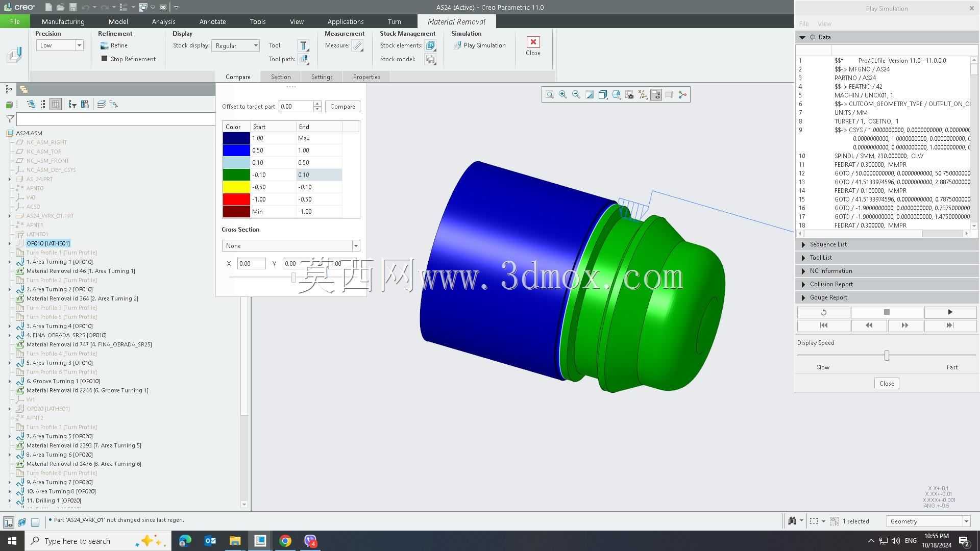Open File Explorer from the taskbar
Viewport: 980px width, 551px height.
(235, 541)
